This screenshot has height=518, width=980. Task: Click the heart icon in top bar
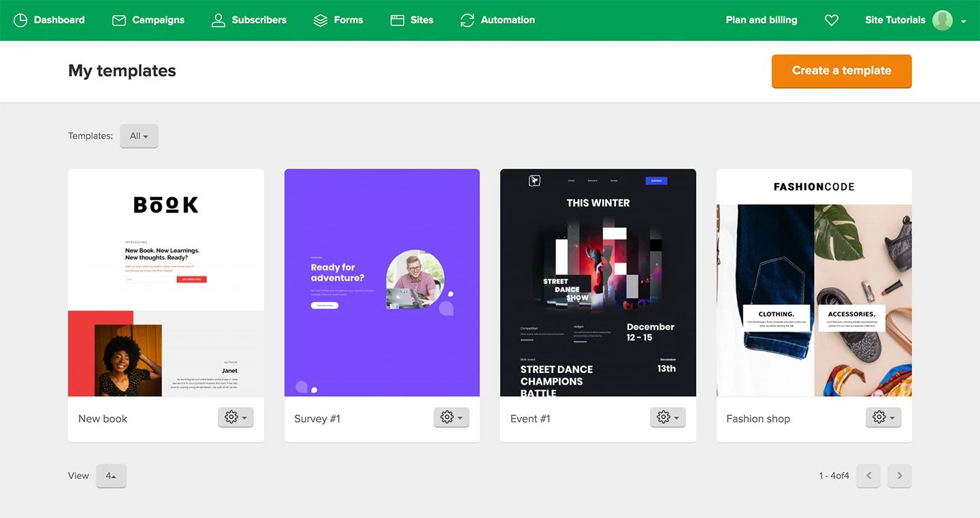[831, 20]
